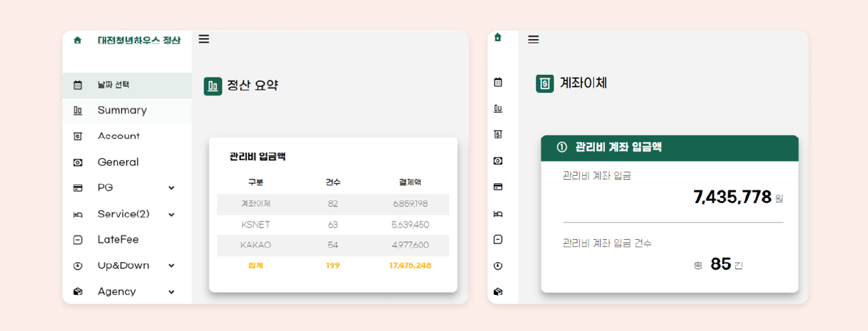Select the 계좌이체 table row label
Screen dimensions: 868x331
click(255, 204)
